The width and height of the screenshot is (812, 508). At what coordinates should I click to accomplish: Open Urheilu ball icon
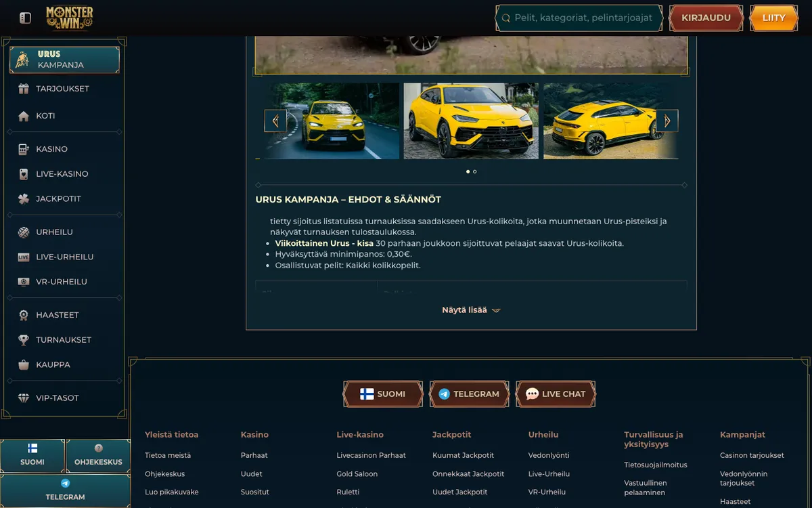tap(24, 232)
